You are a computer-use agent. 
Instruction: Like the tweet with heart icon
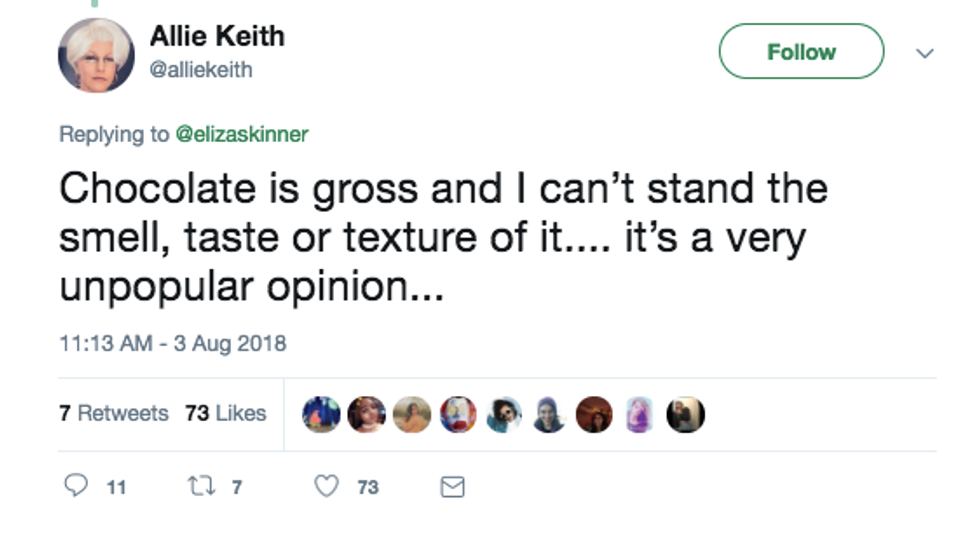pyautogui.click(x=326, y=487)
